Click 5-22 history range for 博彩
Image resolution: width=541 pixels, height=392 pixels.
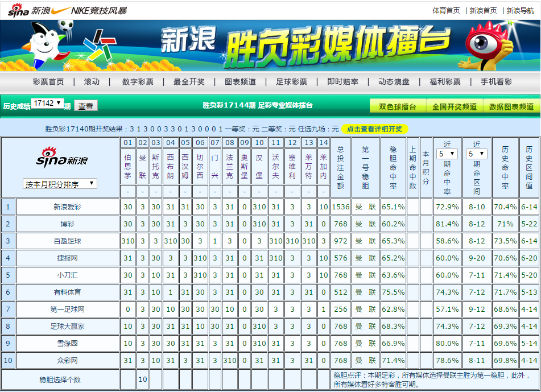point(529,224)
